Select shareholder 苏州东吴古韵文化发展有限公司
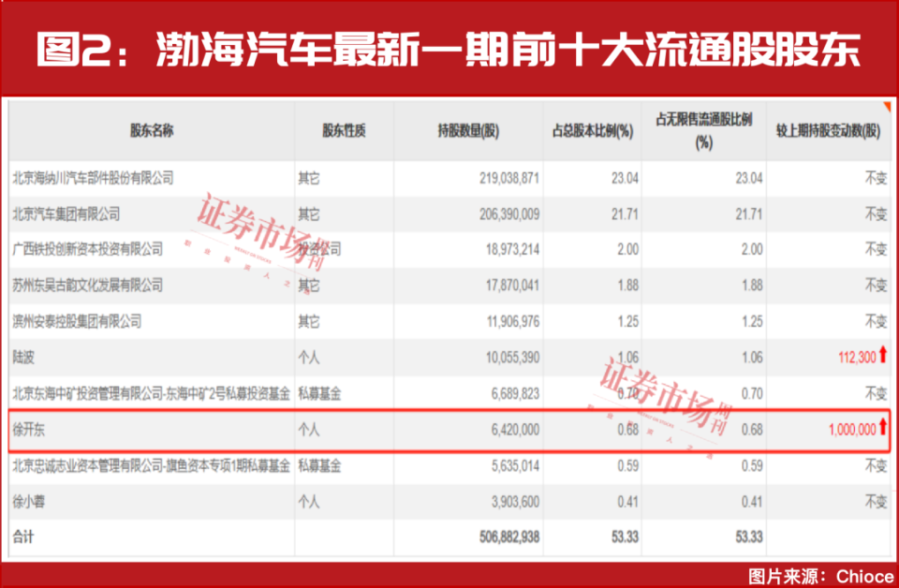This screenshot has height=588, width=899. coord(88,285)
